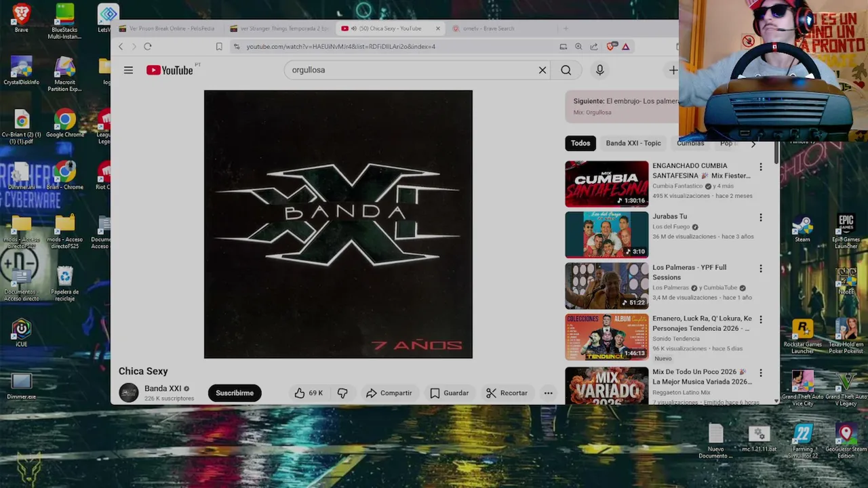The width and height of the screenshot is (868, 488).
Task: Open the YouTube hamburger guide menu
Action: (128, 70)
